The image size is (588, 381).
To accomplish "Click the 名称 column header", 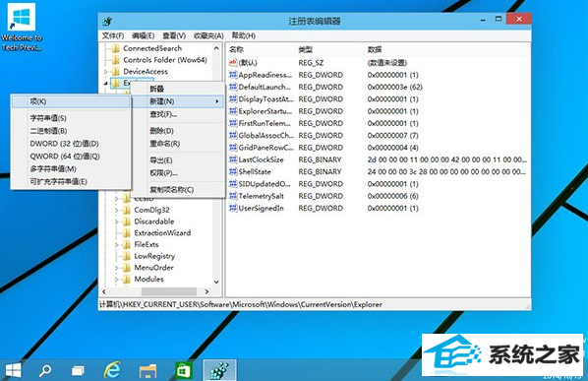I will (261, 49).
